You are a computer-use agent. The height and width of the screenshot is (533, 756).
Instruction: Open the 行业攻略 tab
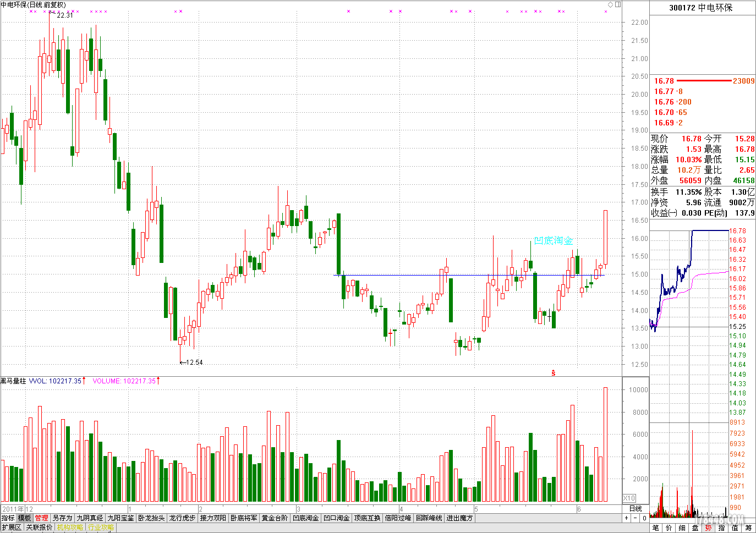(101, 527)
